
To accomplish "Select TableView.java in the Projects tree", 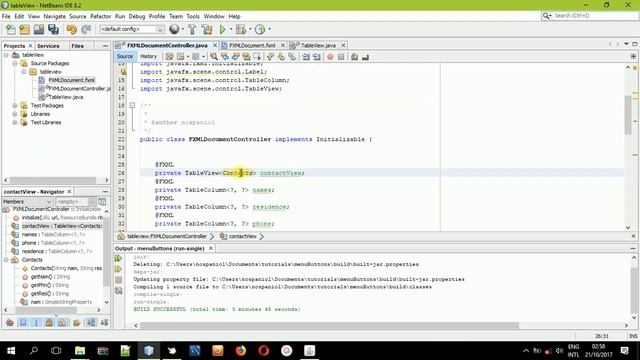I will (65, 97).
